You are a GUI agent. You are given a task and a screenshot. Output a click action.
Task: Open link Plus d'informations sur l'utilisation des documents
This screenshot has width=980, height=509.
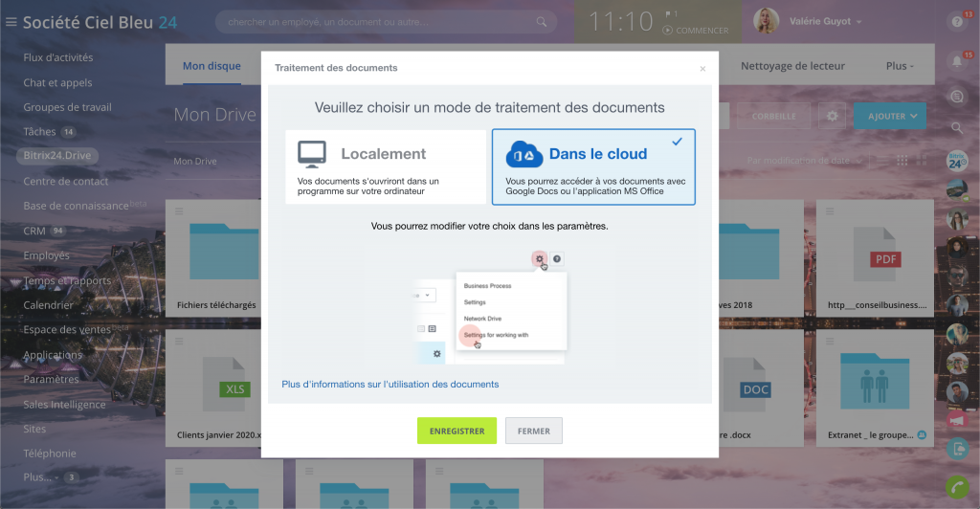point(390,385)
